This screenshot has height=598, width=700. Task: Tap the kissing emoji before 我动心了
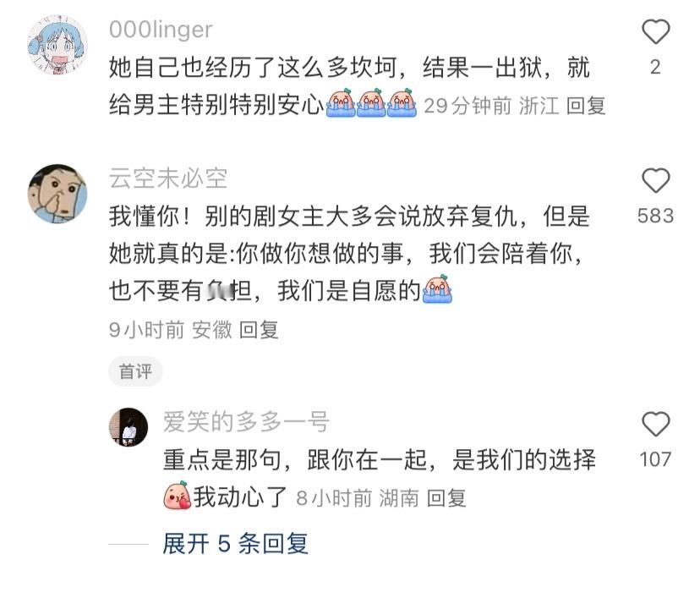pos(178,496)
